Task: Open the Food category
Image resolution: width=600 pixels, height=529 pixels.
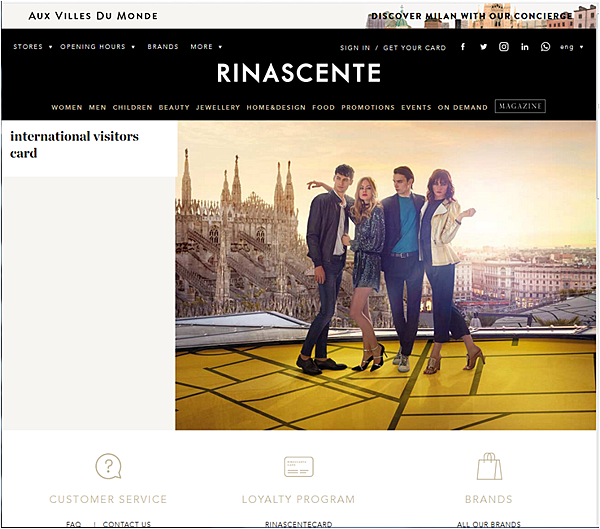Action: [323, 108]
